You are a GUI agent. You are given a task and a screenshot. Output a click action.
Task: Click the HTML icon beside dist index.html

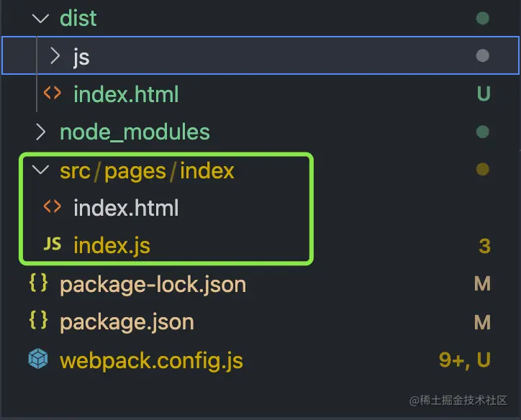(52, 94)
